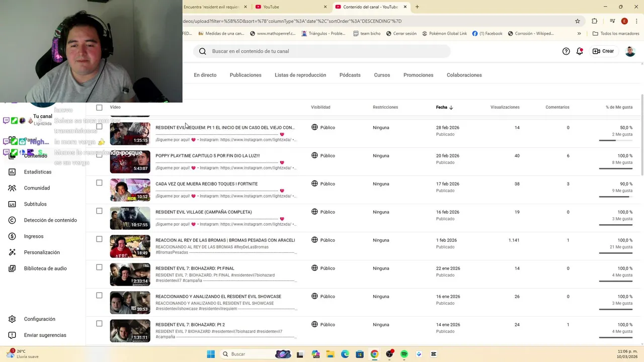Switch to Listas de reproducción tab
The image size is (644, 362).
(x=300, y=75)
